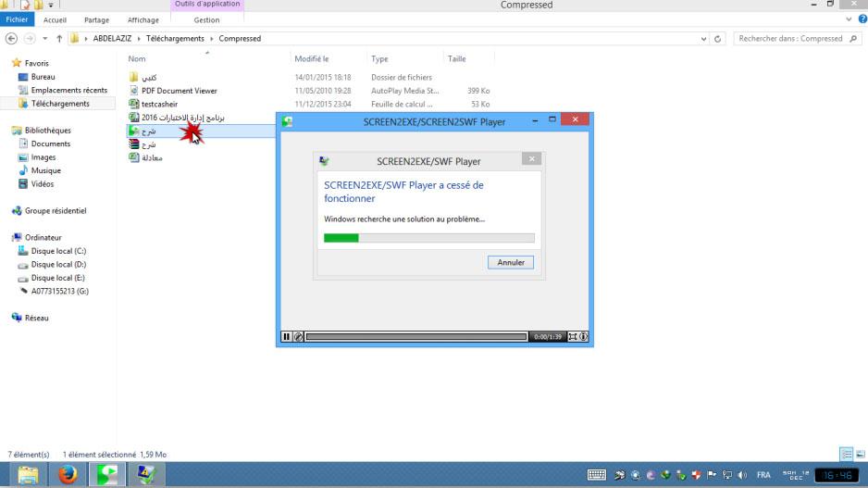Open Explorer help question mark
868x488 pixels.
coord(862,19)
